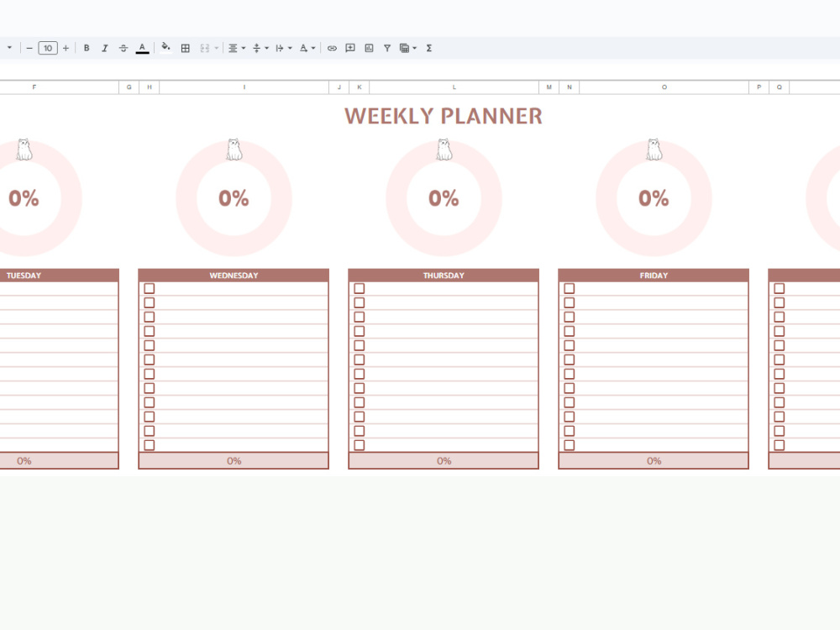The height and width of the screenshot is (630, 840).
Task: Select column L header
Action: (454, 87)
